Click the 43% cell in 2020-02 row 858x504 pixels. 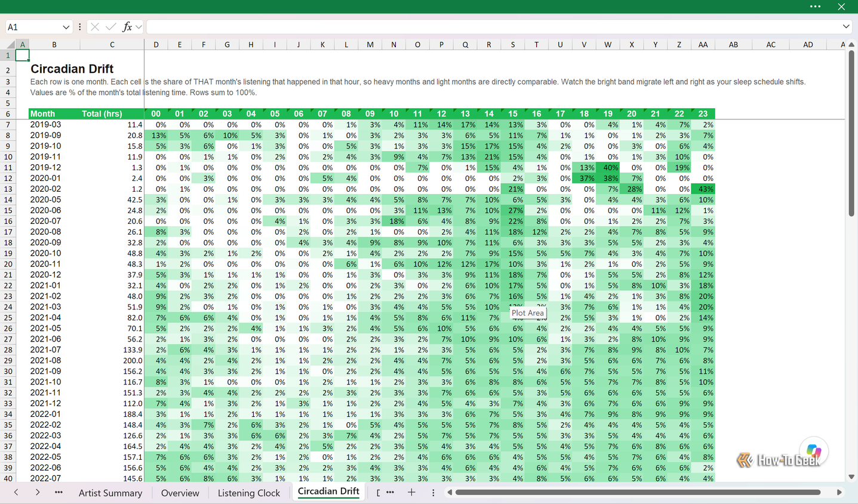pos(703,189)
